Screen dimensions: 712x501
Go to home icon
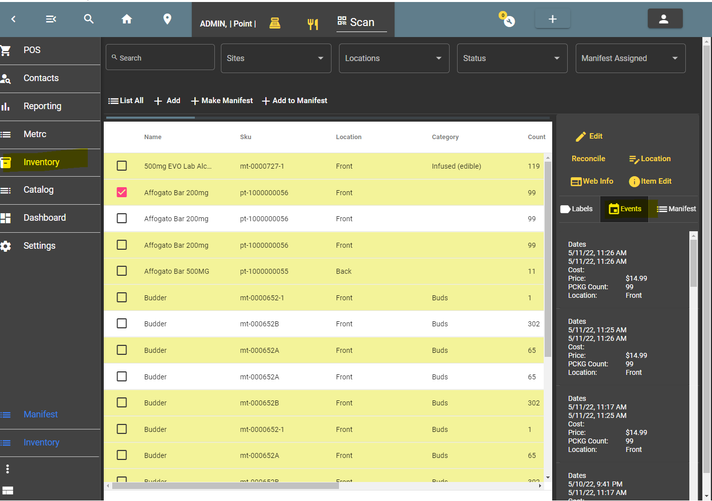click(127, 19)
